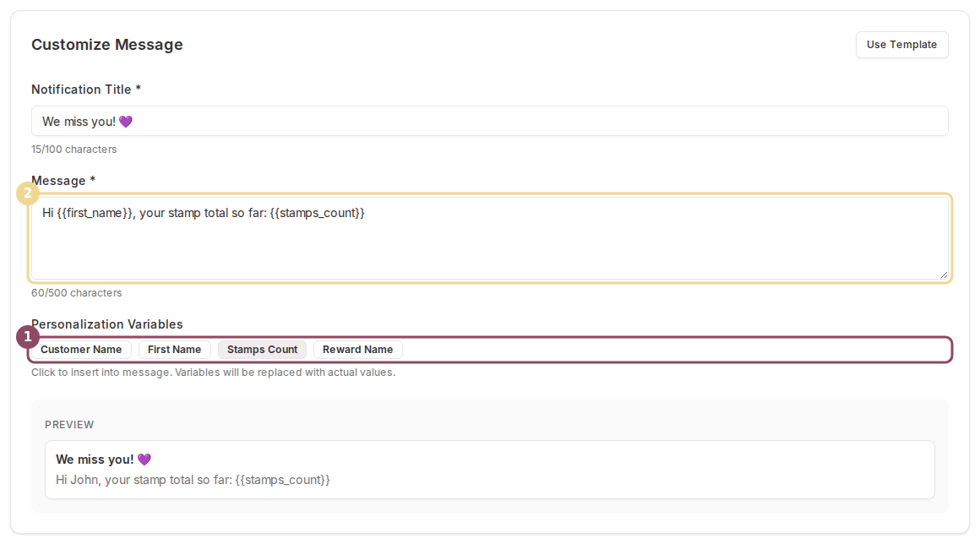Insert the Stamps Count variable
The image size is (980, 544).
[x=262, y=350]
